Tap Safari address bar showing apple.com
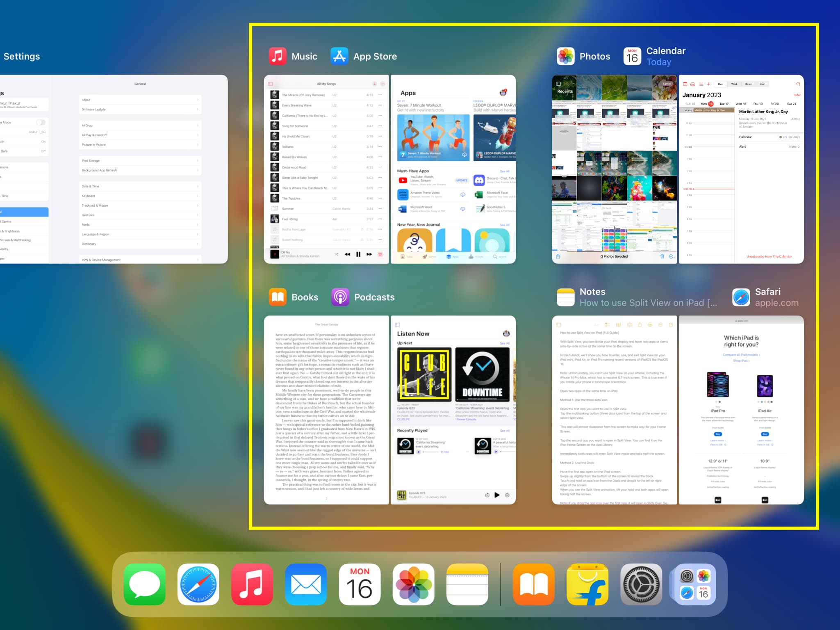 pyautogui.click(x=741, y=321)
